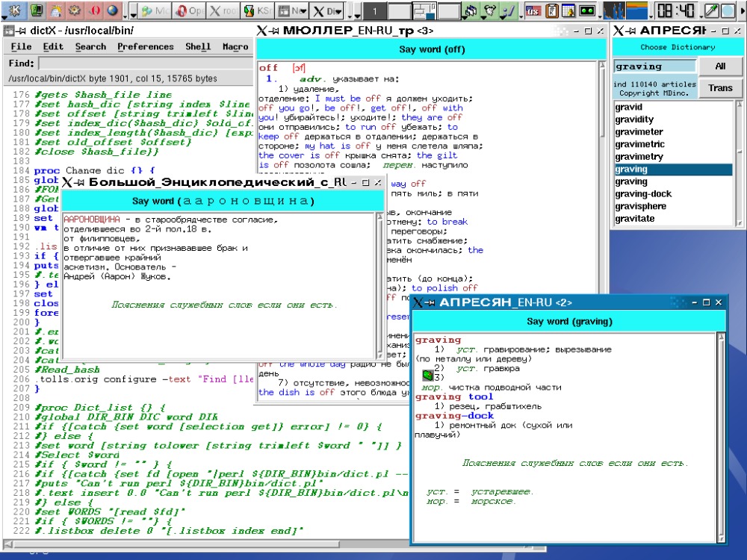747x560 pixels.
Task: Open the File menu in dictX
Action: click(x=21, y=46)
